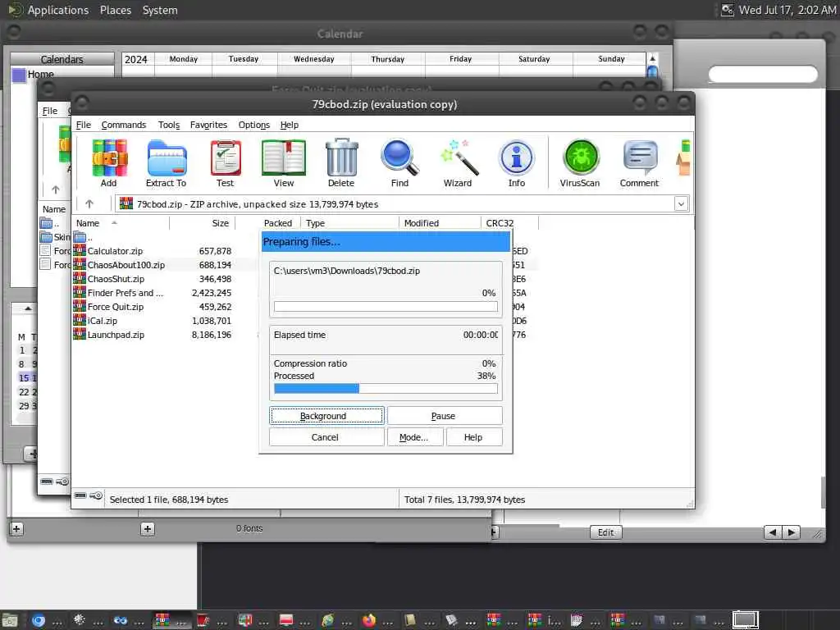Click the show desktop icon in taskbar

click(10, 620)
